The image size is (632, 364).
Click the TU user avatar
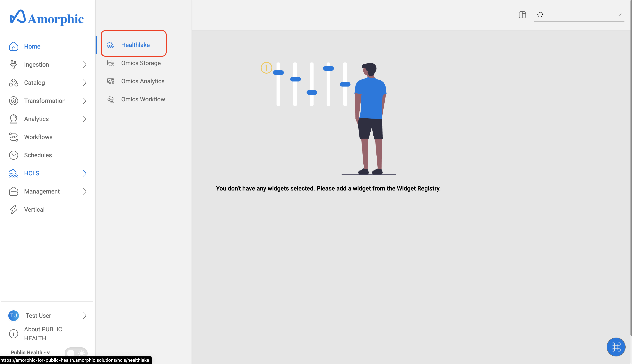[x=14, y=315]
